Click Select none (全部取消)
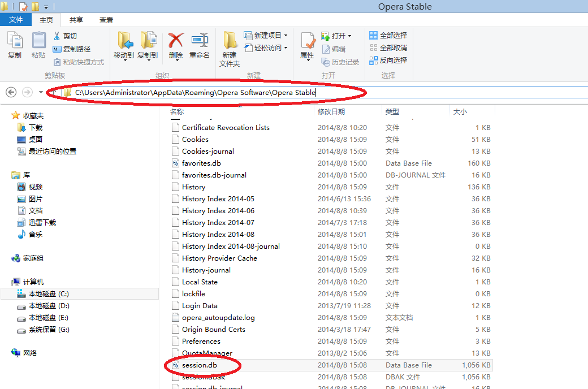This screenshot has height=389, width=588. point(388,47)
